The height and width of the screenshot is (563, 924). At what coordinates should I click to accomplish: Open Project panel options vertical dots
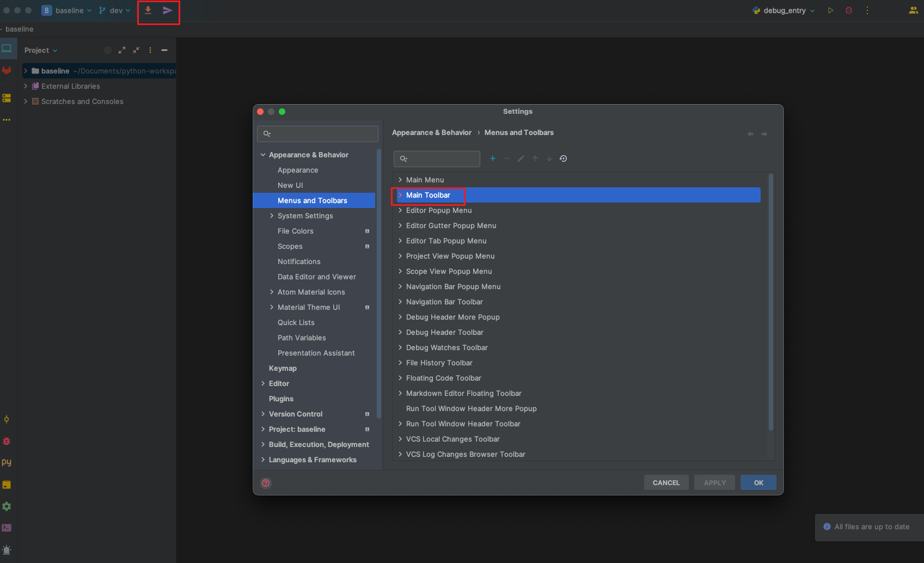[150, 50]
